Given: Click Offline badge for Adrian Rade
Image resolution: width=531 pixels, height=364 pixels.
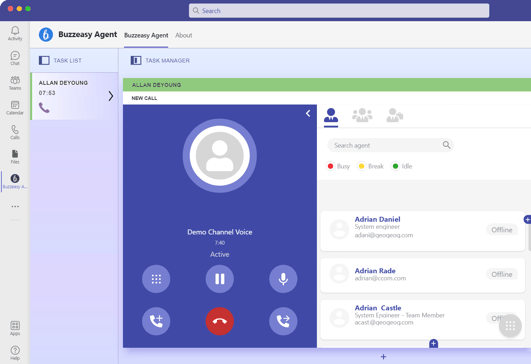Looking at the screenshot, I should point(502,274).
